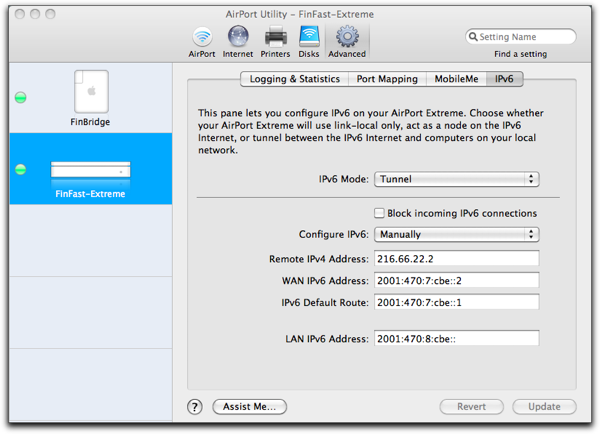The image size is (600, 434).
Task: Open the Disks toolbar section
Action: point(308,42)
